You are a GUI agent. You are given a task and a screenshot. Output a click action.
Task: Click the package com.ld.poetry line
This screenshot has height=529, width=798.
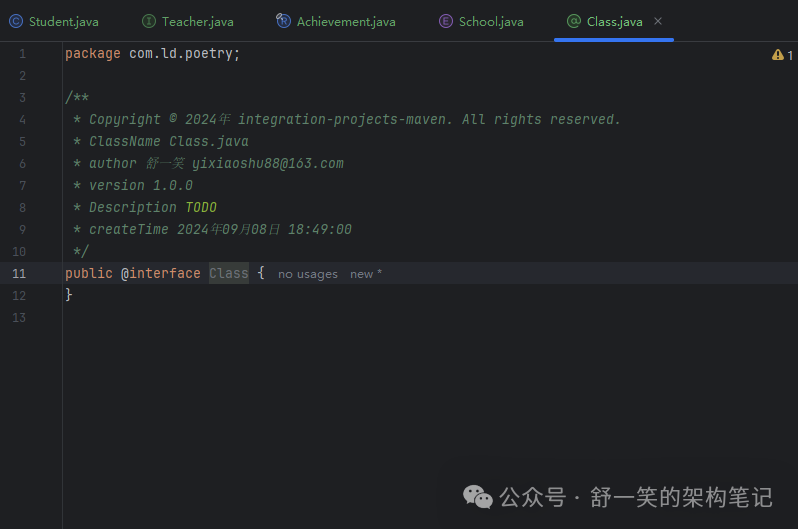click(x=152, y=53)
